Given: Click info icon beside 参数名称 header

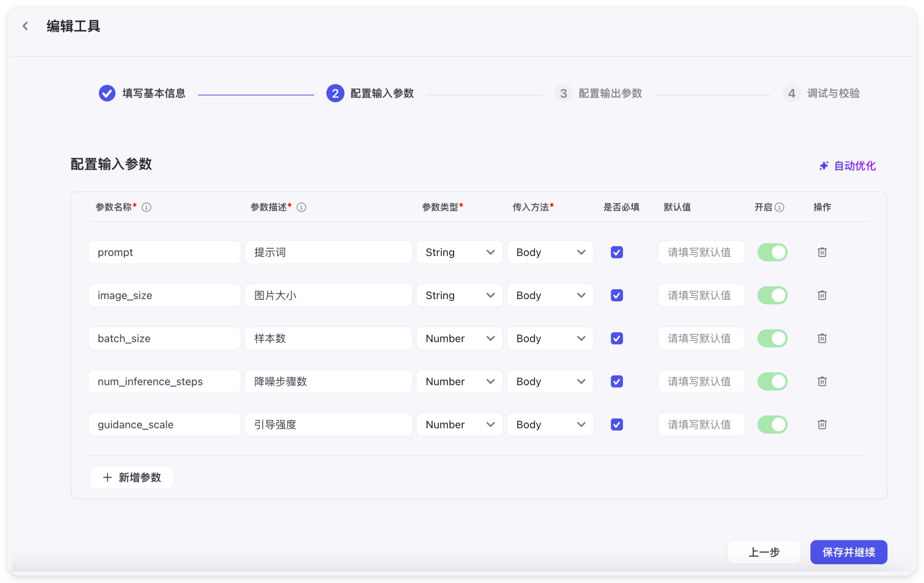Looking at the screenshot, I should click(x=146, y=207).
